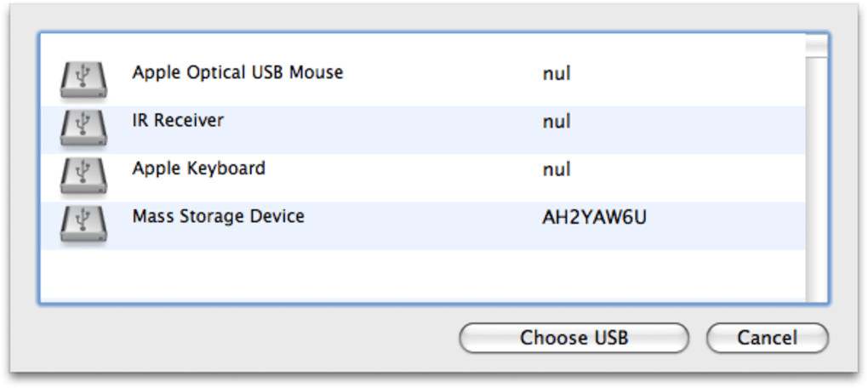Select the Apple Optical USB Mouse row
Screen dimensions: 868x388
click(237, 73)
